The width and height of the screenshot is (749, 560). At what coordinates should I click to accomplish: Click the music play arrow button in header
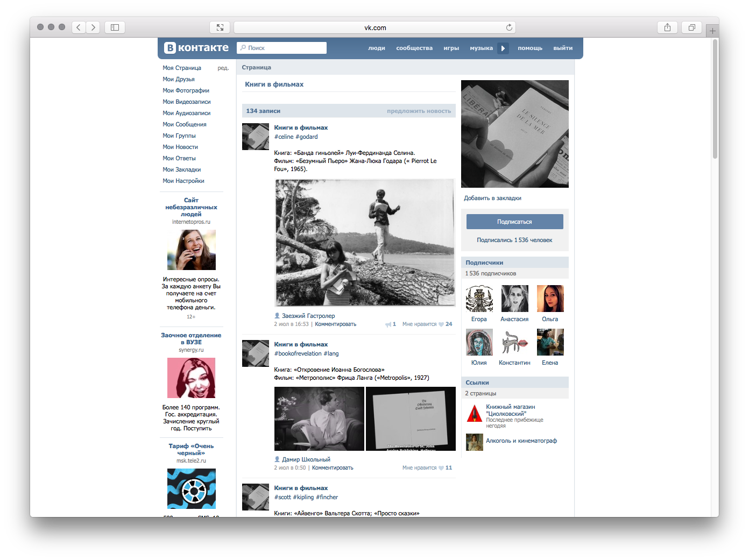(x=503, y=48)
